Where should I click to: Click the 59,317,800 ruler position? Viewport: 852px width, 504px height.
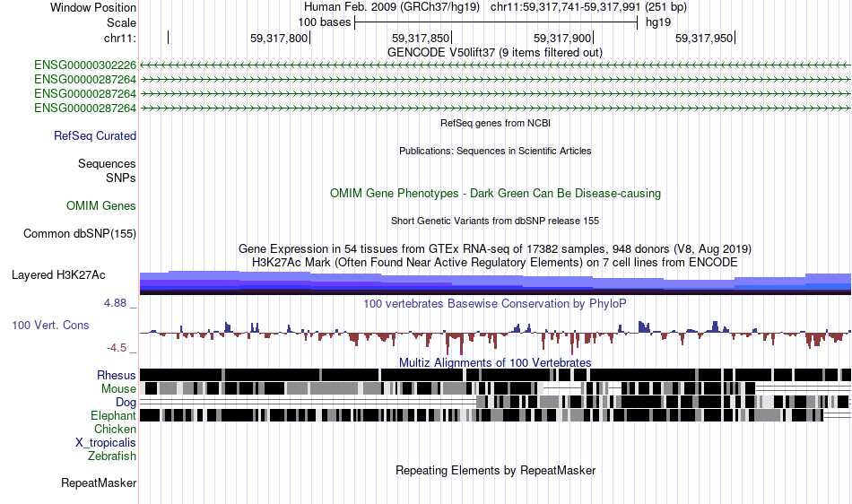click(x=279, y=38)
